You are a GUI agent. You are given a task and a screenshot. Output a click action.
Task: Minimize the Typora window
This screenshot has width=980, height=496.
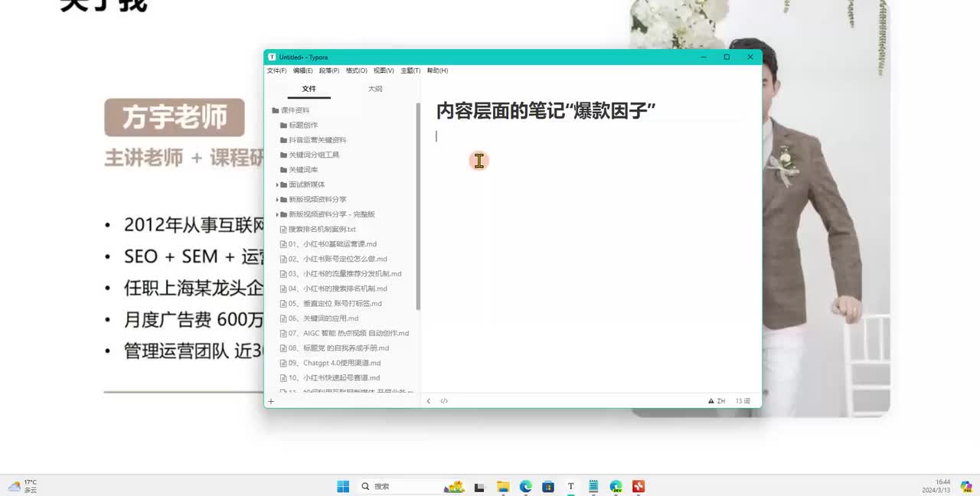click(x=704, y=57)
